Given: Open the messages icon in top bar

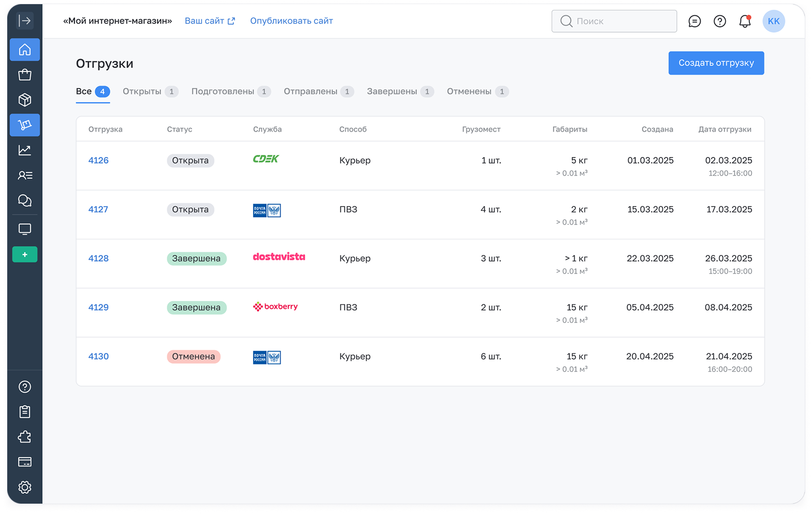Looking at the screenshot, I should (x=694, y=21).
